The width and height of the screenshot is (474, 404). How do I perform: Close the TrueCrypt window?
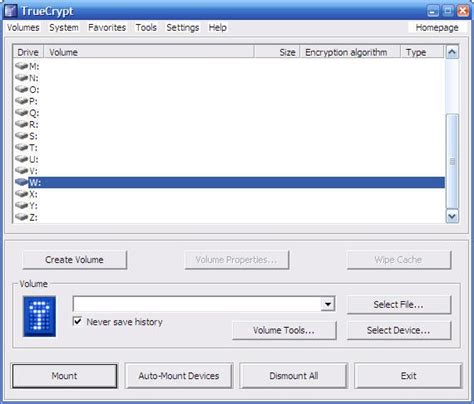(463, 11)
